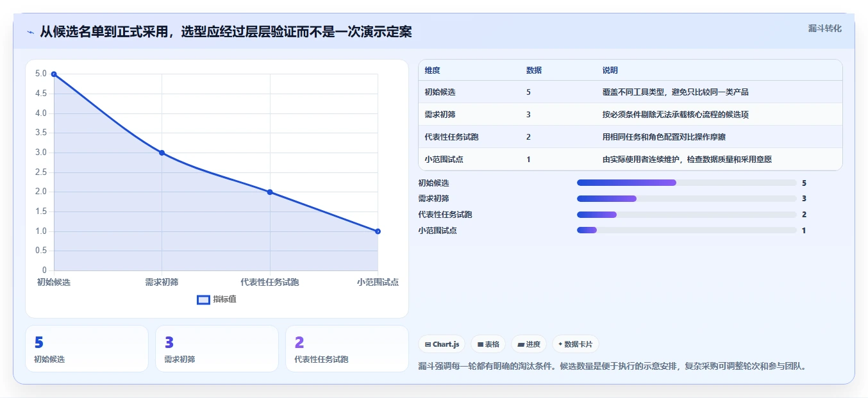The image size is (868, 398).
Task: Toggle the 指标值 legend item
Action: [x=217, y=299]
